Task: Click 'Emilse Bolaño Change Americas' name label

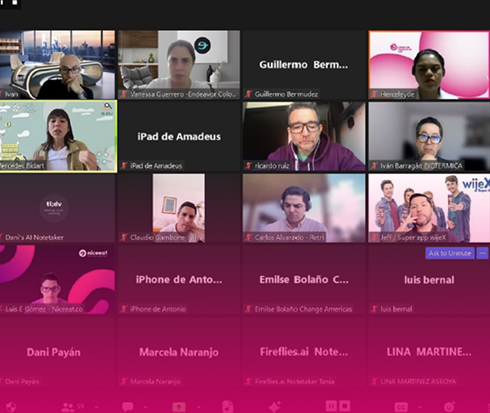Action: click(303, 309)
